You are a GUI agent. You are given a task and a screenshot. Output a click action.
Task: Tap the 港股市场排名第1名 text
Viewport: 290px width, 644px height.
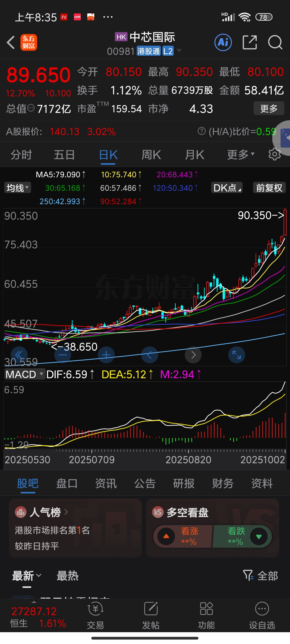point(52,530)
